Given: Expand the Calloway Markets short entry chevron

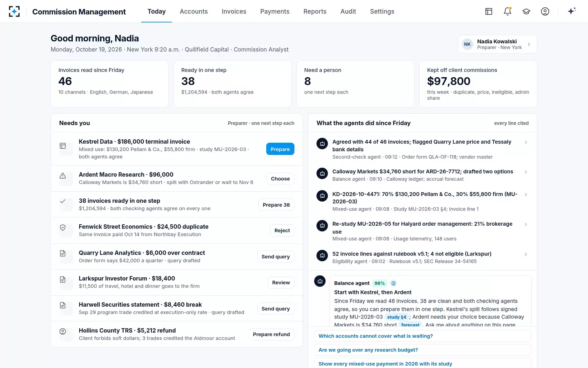Looking at the screenshot, I should (526, 172).
